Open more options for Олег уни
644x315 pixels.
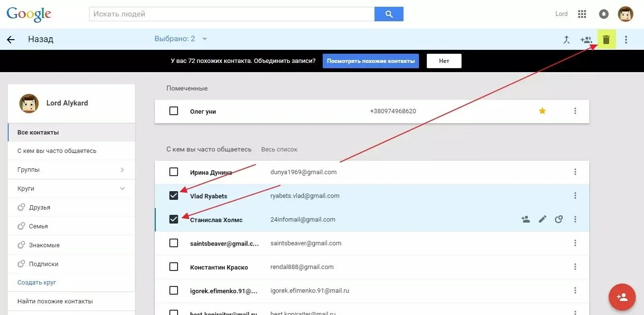575,111
